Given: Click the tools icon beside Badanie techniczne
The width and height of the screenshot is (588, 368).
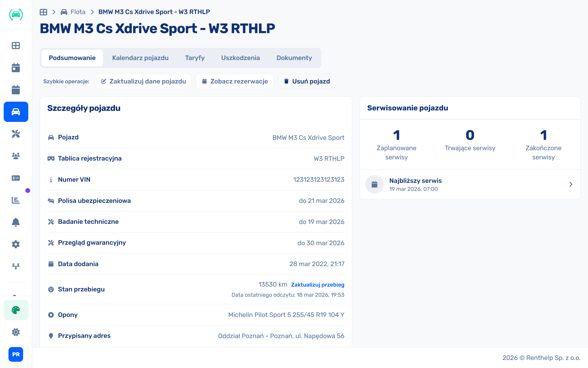Looking at the screenshot, I should click(x=51, y=222).
